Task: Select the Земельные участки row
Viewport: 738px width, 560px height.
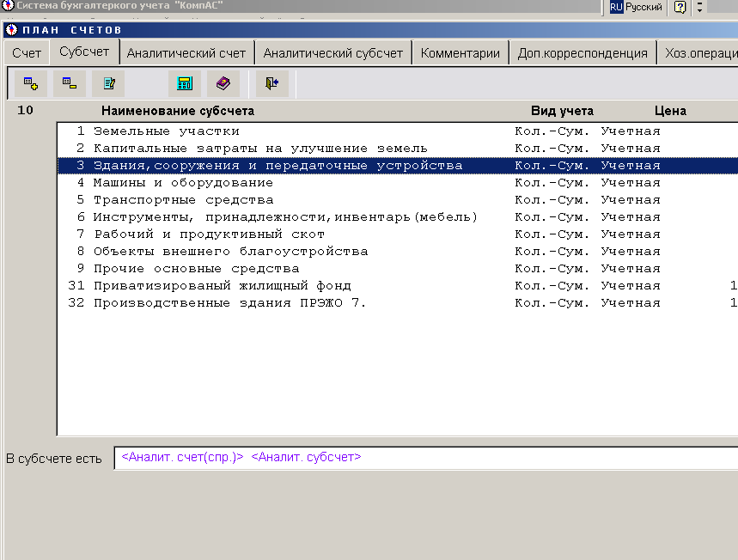Action: [x=167, y=131]
